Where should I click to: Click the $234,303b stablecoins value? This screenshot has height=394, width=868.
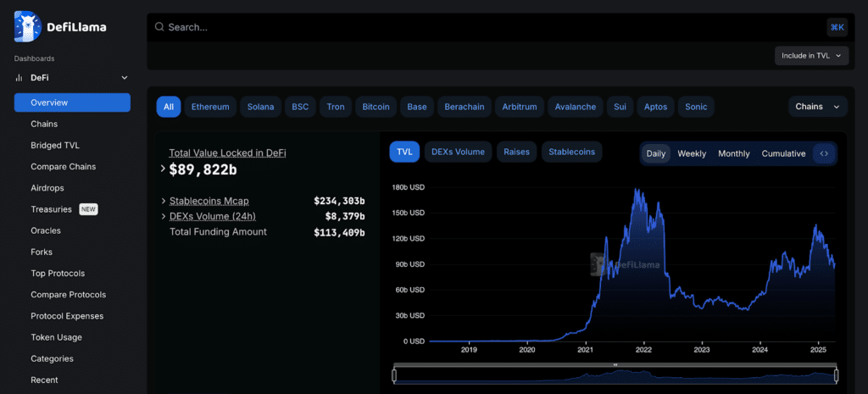pyautogui.click(x=339, y=201)
